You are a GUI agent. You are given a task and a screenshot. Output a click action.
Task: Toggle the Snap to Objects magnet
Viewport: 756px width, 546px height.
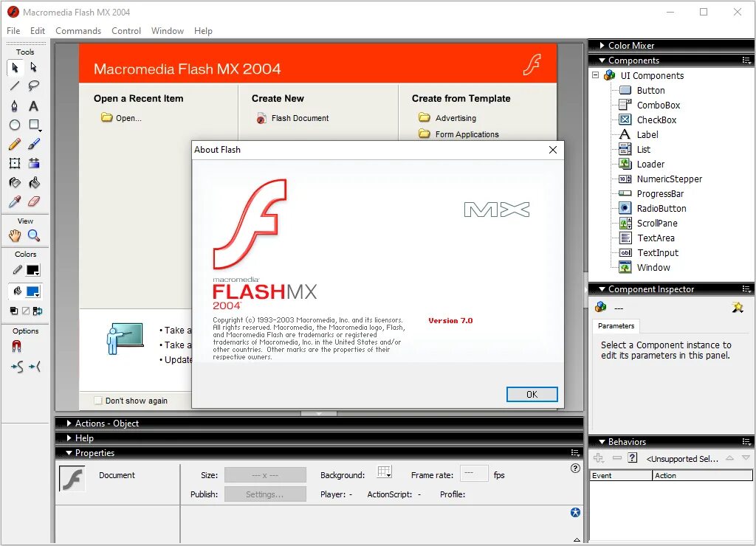pyautogui.click(x=16, y=347)
